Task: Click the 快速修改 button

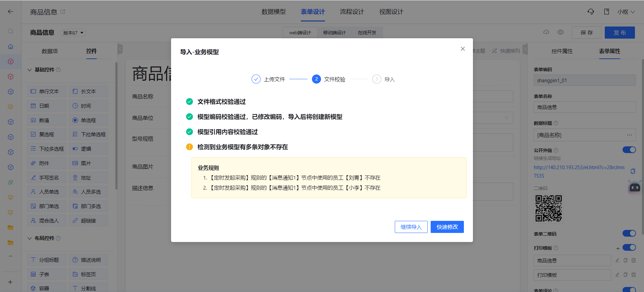Action: [x=447, y=227]
